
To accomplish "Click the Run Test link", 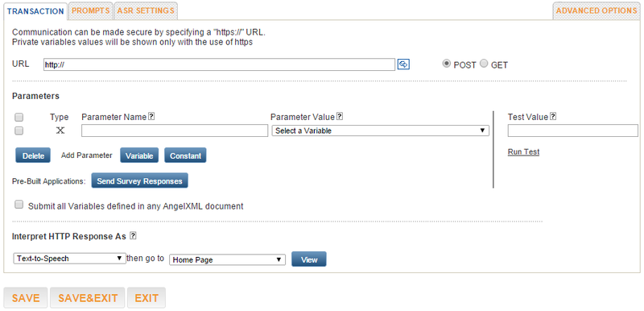I will click(524, 152).
